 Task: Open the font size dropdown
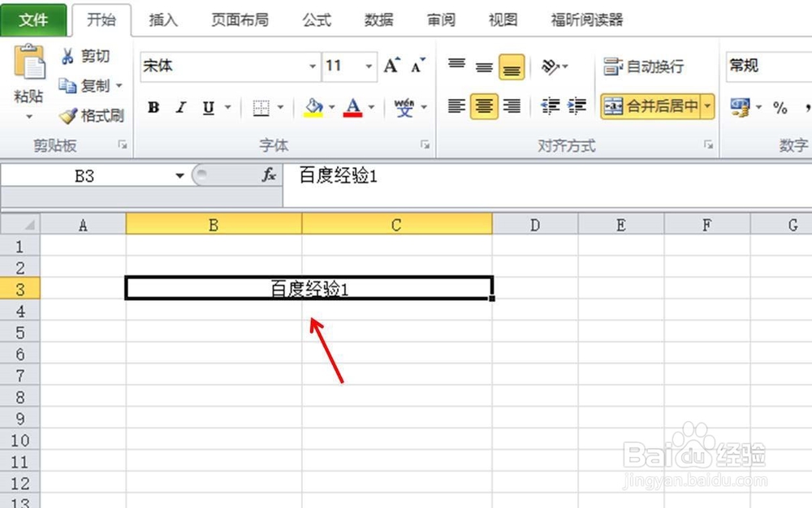tap(368, 67)
